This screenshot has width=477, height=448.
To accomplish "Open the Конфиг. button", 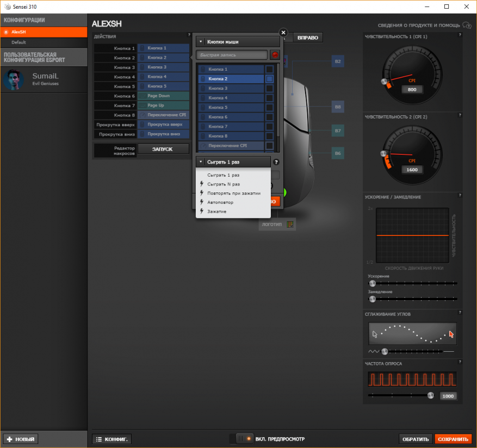I will (x=112, y=439).
